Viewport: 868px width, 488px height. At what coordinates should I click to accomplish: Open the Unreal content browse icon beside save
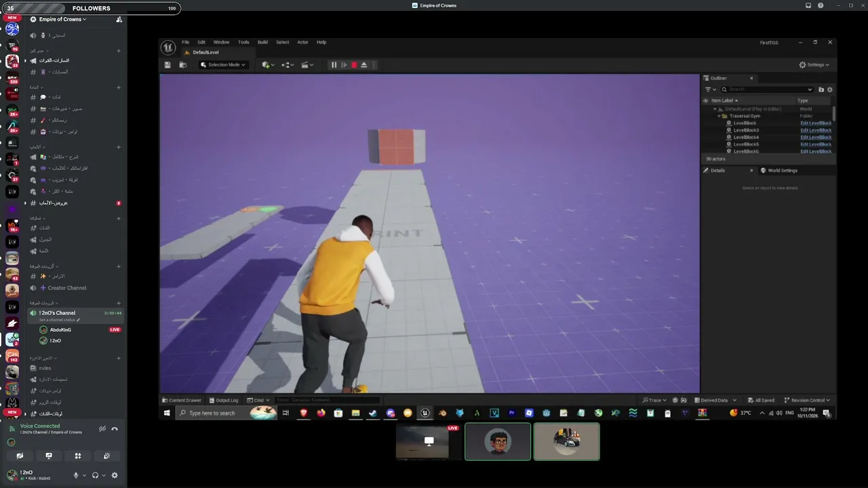click(182, 65)
